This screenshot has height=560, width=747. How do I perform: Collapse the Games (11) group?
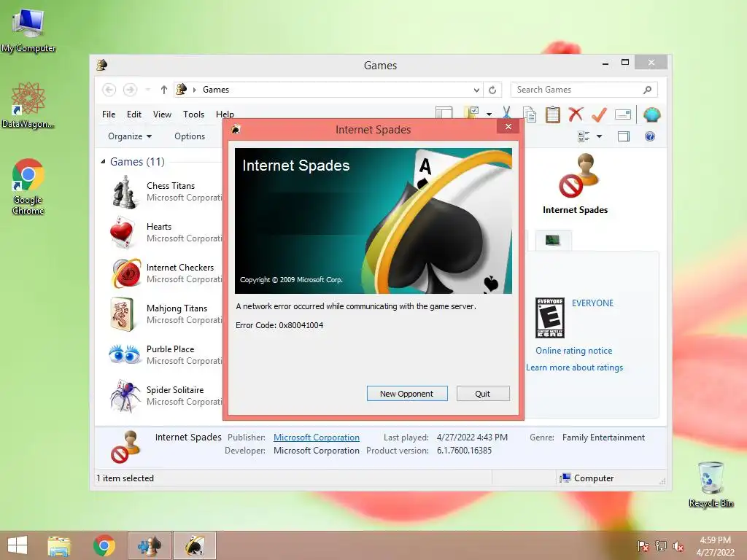pyautogui.click(x=104, y=161)
